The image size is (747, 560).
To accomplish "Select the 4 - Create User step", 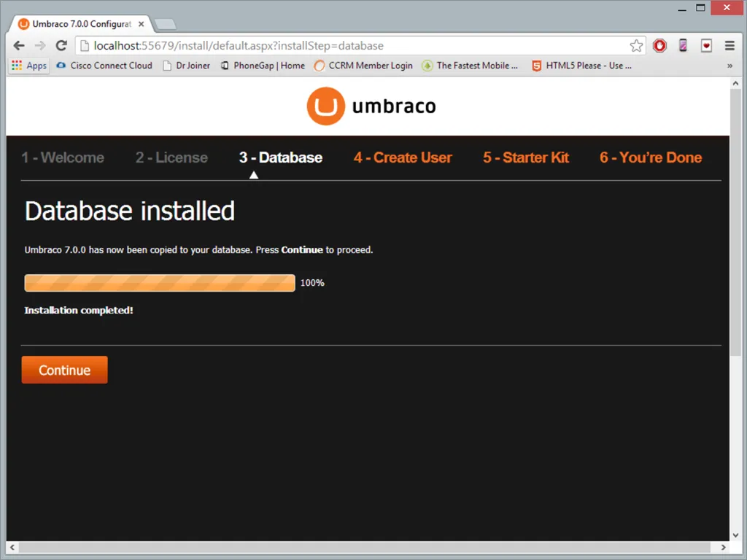I will (x=403, y=157).
